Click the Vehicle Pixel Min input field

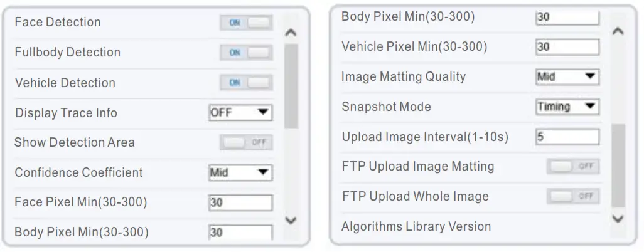567,47
